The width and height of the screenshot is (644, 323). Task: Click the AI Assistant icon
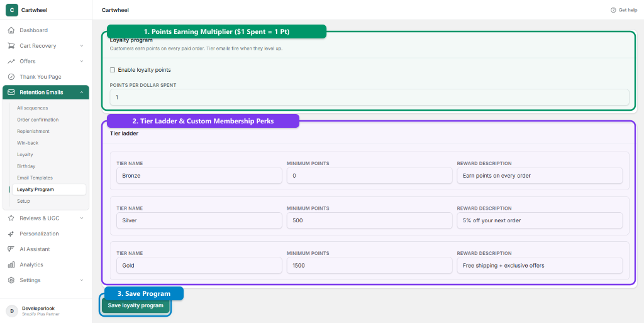tap(11, 249)
